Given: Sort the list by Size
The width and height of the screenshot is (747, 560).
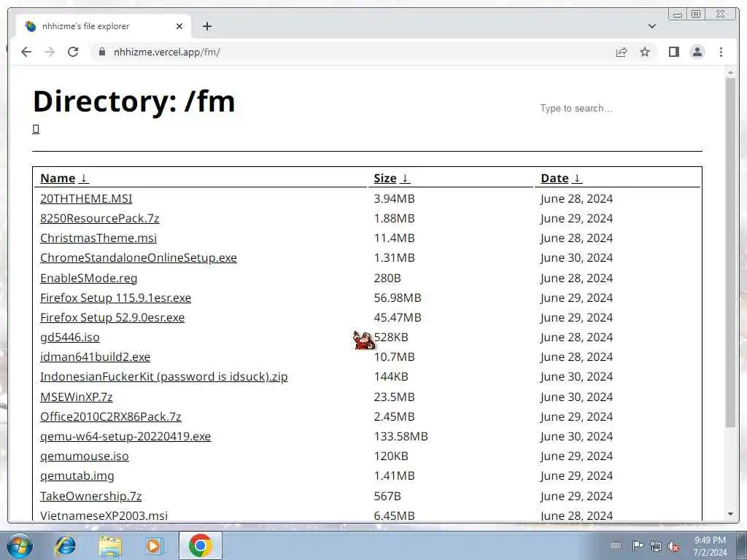Looking at the screenshot, I should (x=392, y=178).
